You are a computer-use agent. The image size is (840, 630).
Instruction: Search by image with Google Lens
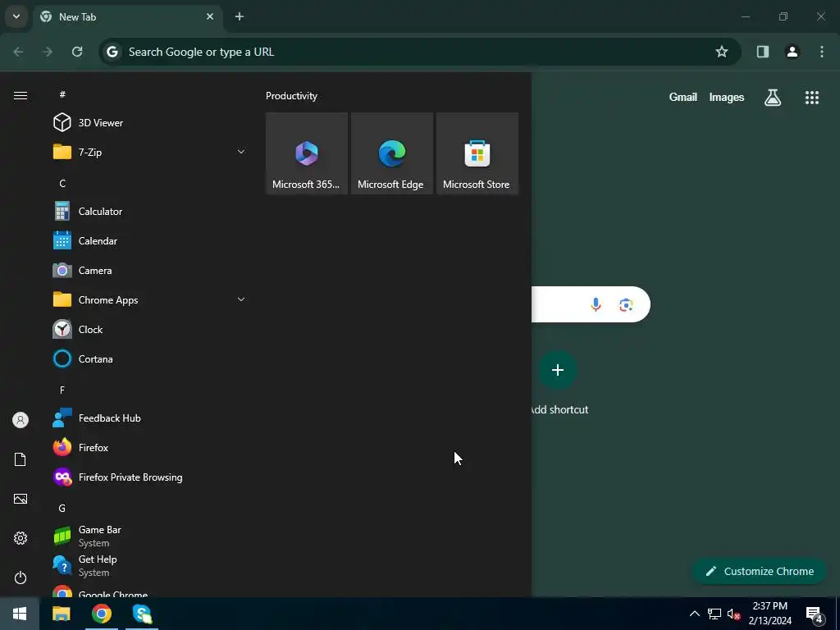pos(626,305)
